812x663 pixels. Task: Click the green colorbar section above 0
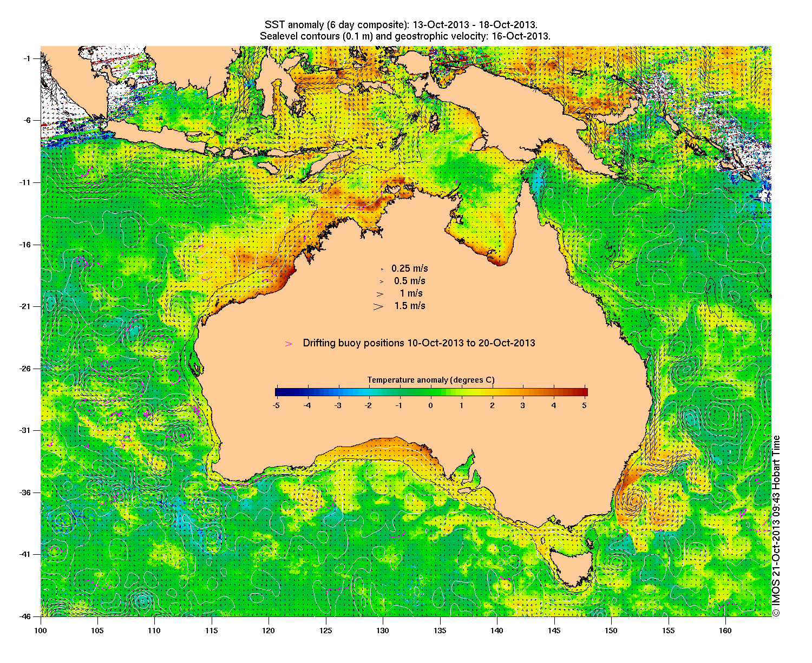point(431,392)
